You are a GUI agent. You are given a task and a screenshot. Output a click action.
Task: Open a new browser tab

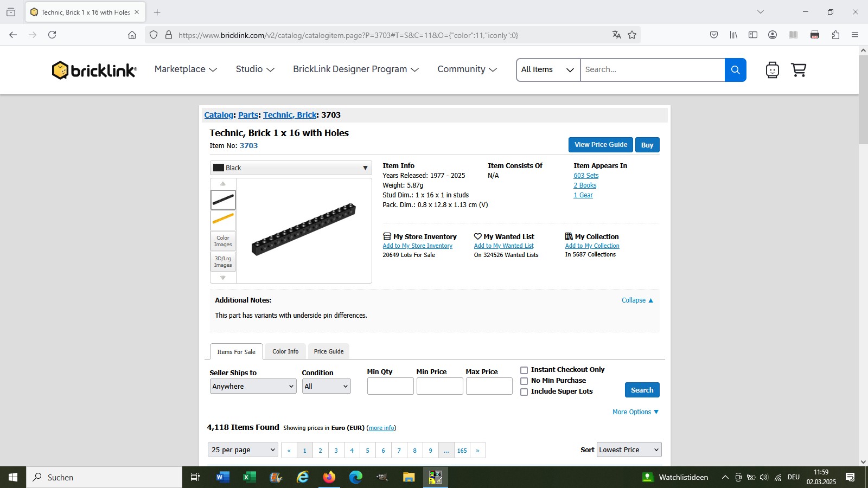pos(157,12)
